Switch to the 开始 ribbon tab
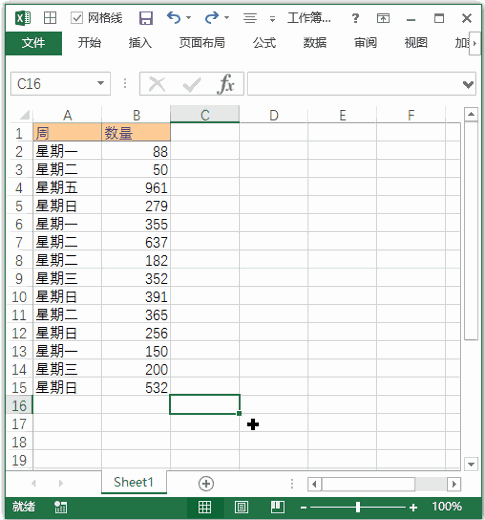 (x=89, y=43)
